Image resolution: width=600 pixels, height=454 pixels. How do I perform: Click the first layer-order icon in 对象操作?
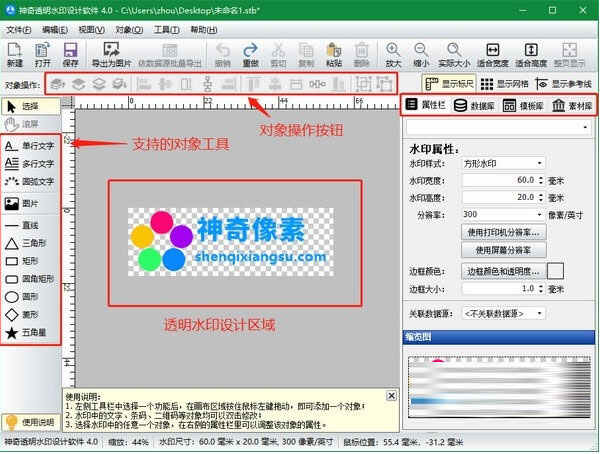point(57,83)
